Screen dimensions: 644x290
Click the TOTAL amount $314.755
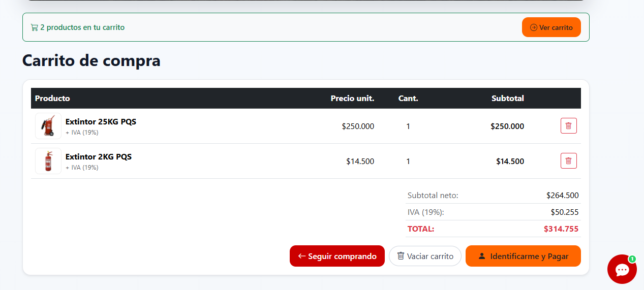561,229
